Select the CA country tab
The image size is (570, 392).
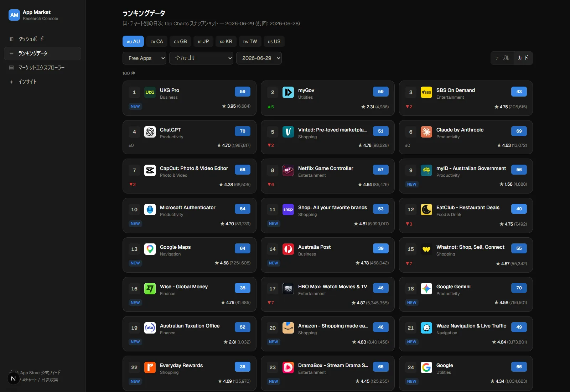pyautogui.click(x=157, y=41)
